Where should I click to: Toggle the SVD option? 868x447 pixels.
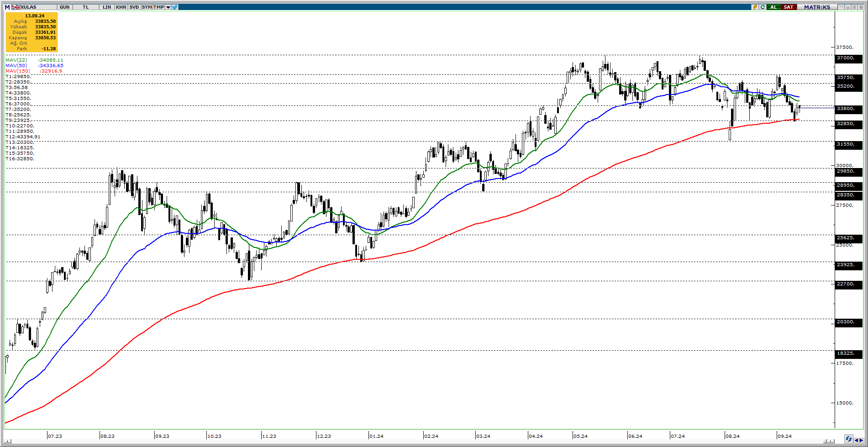coord(134,7)
